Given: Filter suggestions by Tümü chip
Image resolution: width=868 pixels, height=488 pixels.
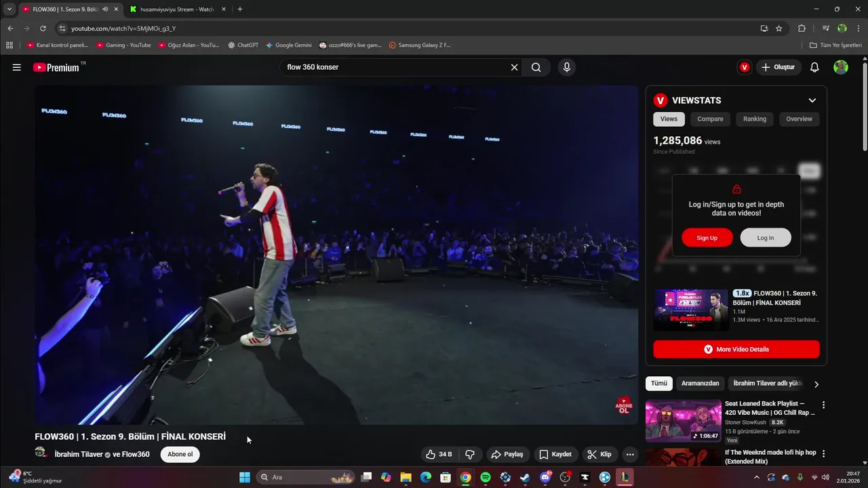Looking at the screenshot, I should tap(659, 384).
